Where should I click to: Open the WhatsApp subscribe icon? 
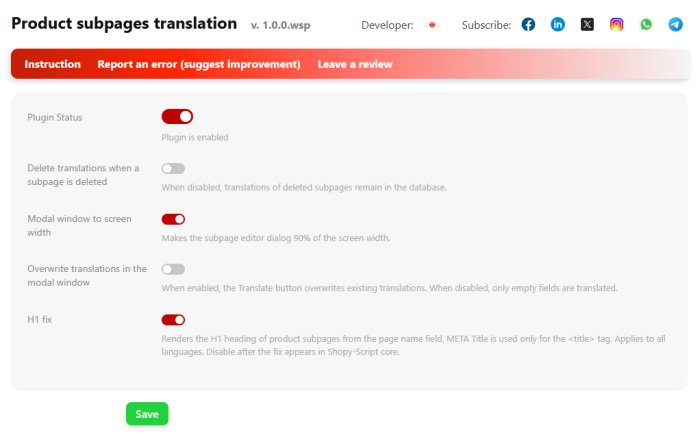pos(646,25)
